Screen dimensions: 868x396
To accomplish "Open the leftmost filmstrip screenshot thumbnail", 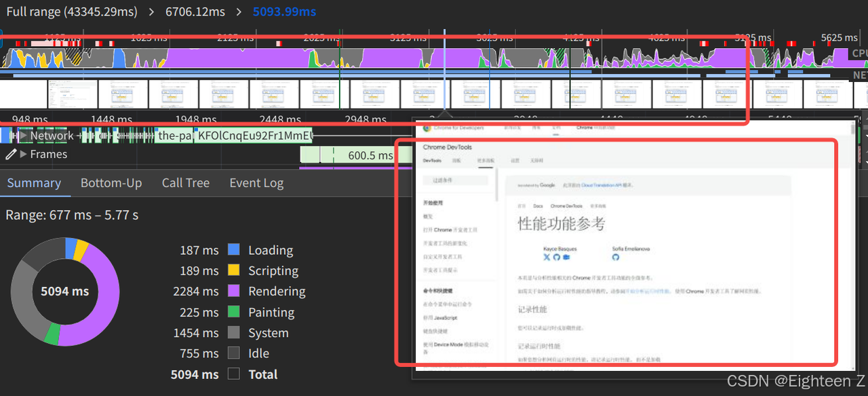I will point(72,94).
